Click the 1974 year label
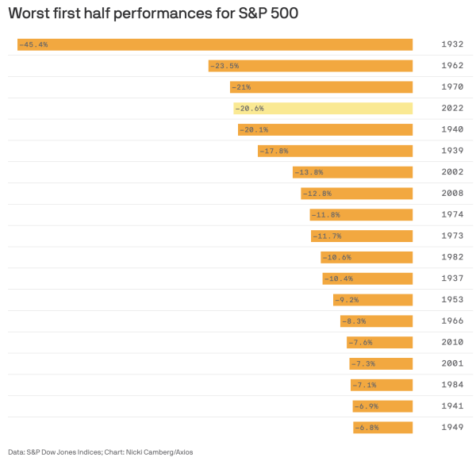Image resolution: width=476 pixels, height=461 pixels. point(451,215)
